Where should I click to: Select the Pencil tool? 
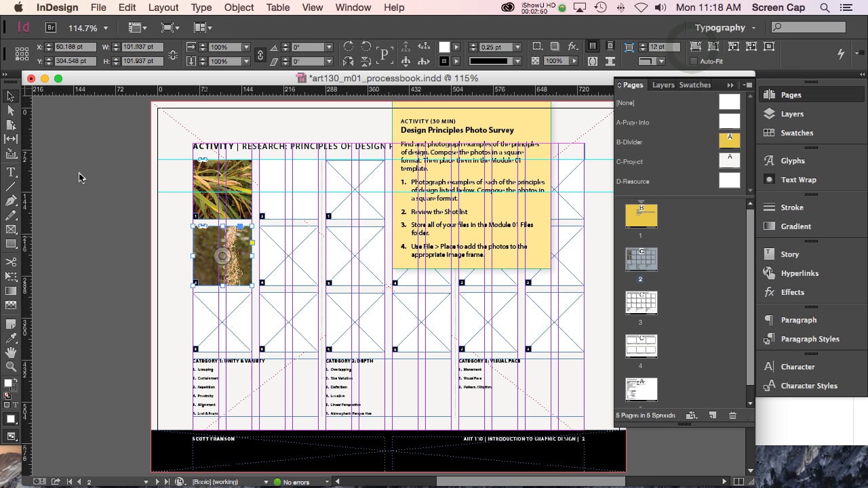(x=11, y=216)
